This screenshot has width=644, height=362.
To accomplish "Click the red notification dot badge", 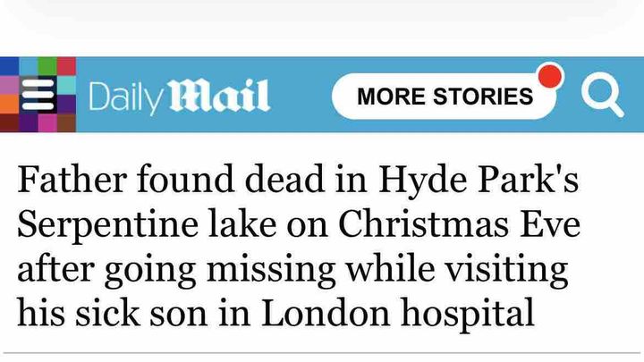I will (x=551, y=76).
